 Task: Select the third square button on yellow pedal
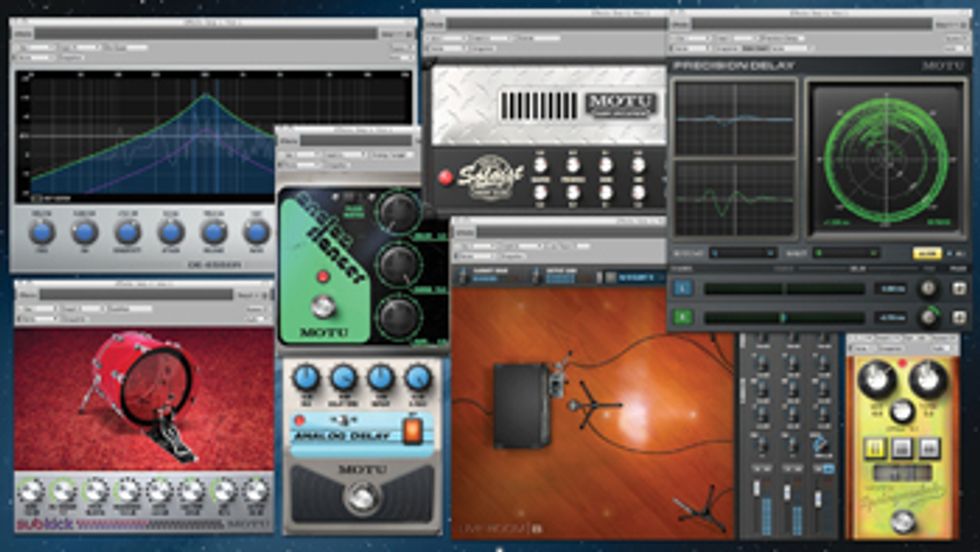[x=929, y=448]
